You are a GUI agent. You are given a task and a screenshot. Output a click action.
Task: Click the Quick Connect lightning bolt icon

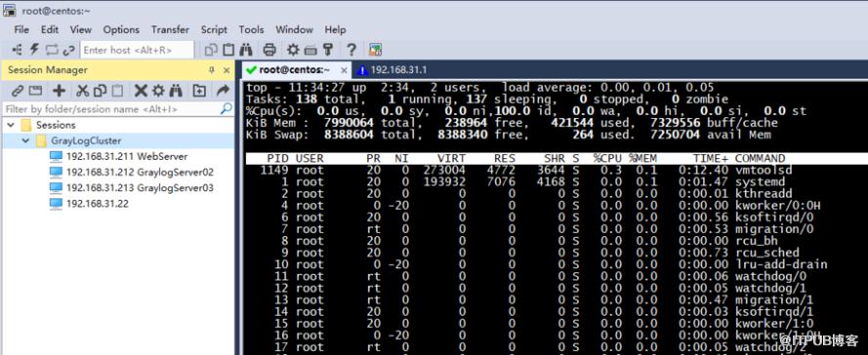(x=34, y=50)
